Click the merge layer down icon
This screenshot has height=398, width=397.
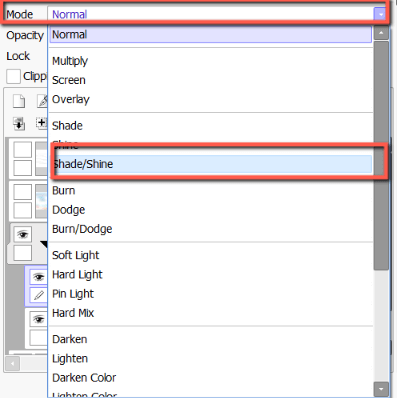19,123
